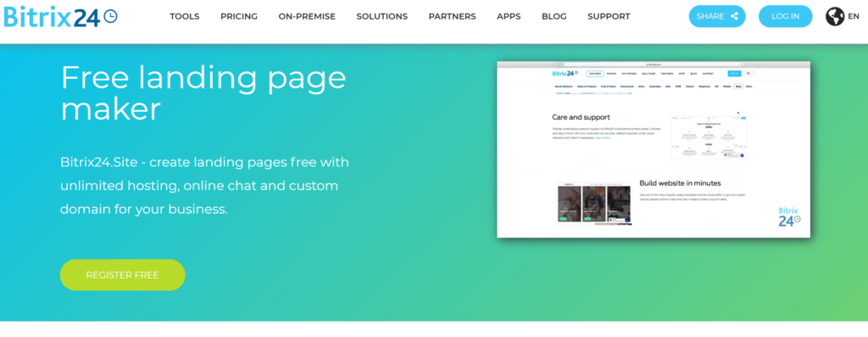Click the Bitrix24 logo
This screenshot has height=337, width=868.
click(60, 17)
